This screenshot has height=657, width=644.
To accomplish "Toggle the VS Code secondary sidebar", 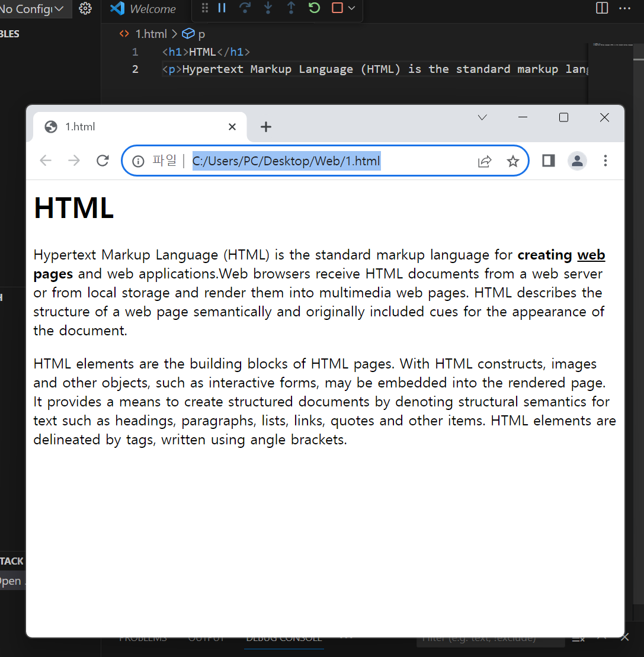I will click(x=601, y=8).
